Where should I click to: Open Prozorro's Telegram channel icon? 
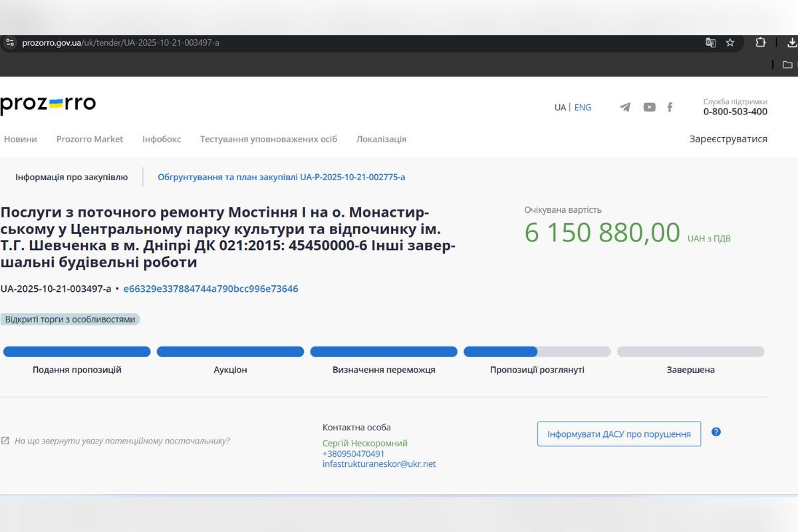point(624,107)
